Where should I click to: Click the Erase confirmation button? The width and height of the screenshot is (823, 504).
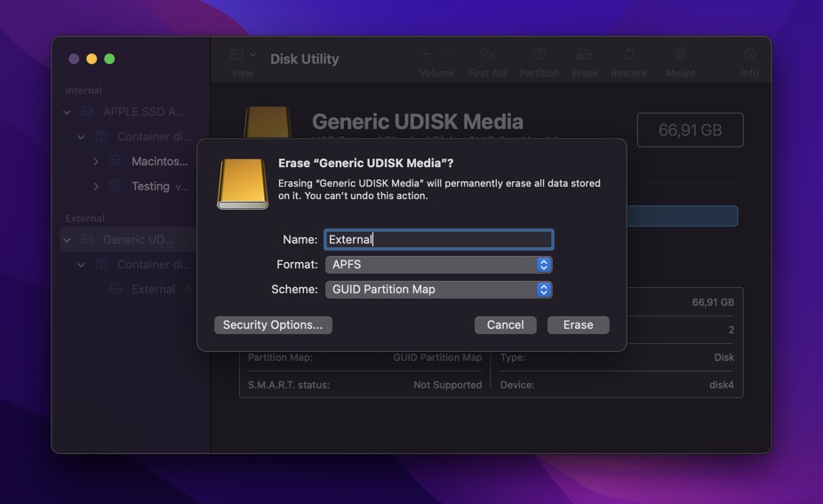pos(578,325)
